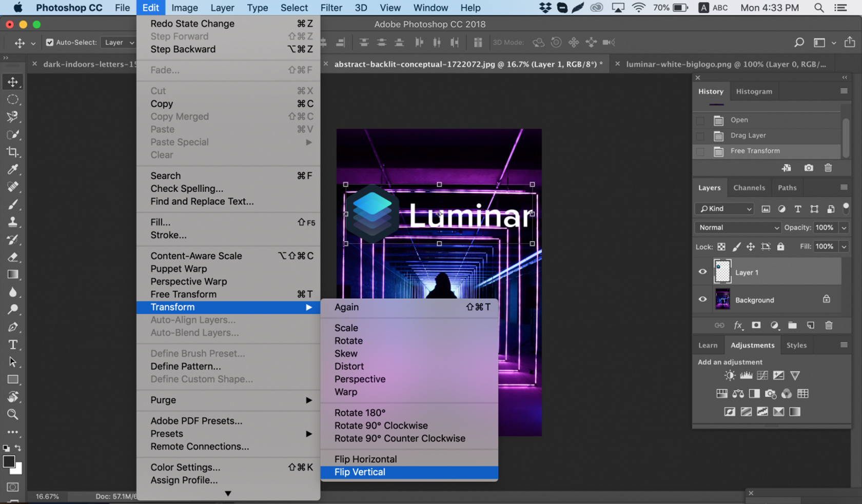This screenshot has height=504, width=862.
Task: Activate the Zoom tool
Action: pos(13,414)
